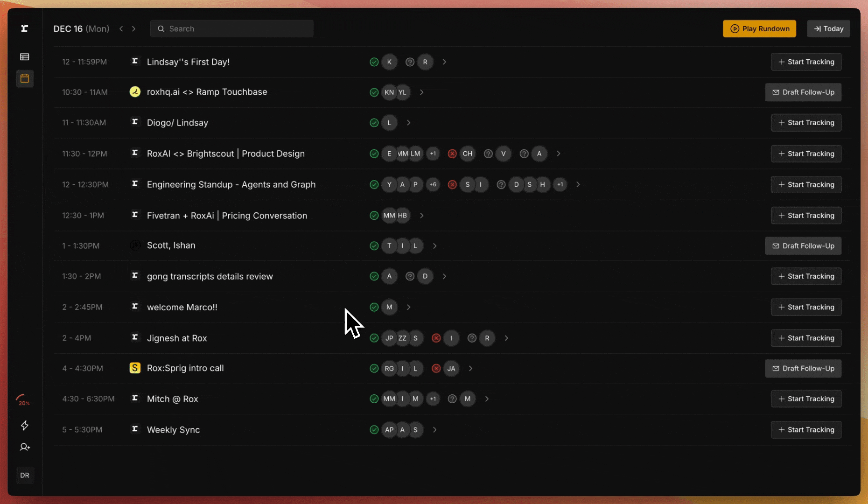
Task: Select the calendar view icon in sidebar
Action: coord(25,78)
